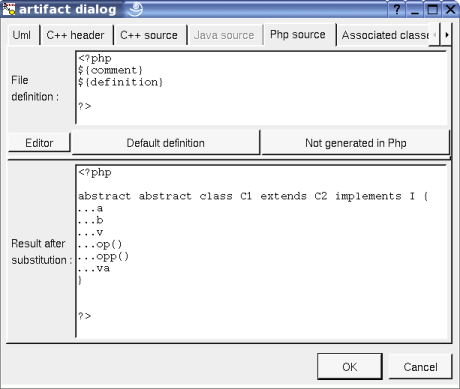Click the question mark help icon
Screen dimensions: 460x389
[397, 9]
